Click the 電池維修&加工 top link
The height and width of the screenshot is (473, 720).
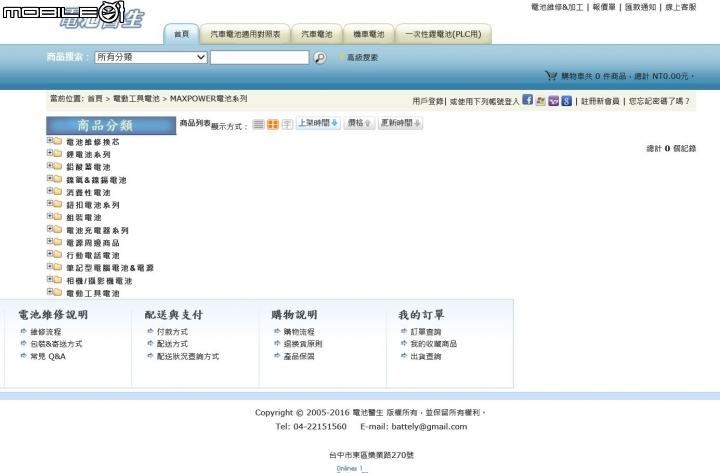pyautogui.click(x=557, y=7)
